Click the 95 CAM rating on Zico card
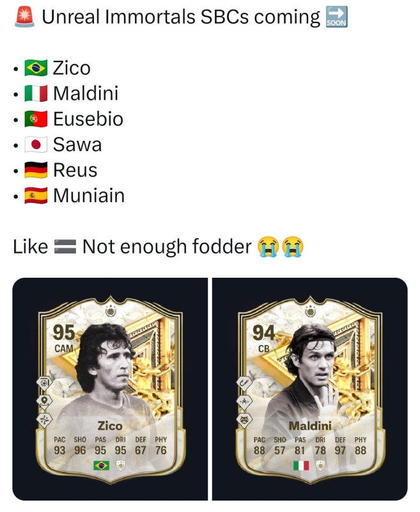 pos(64,339)
